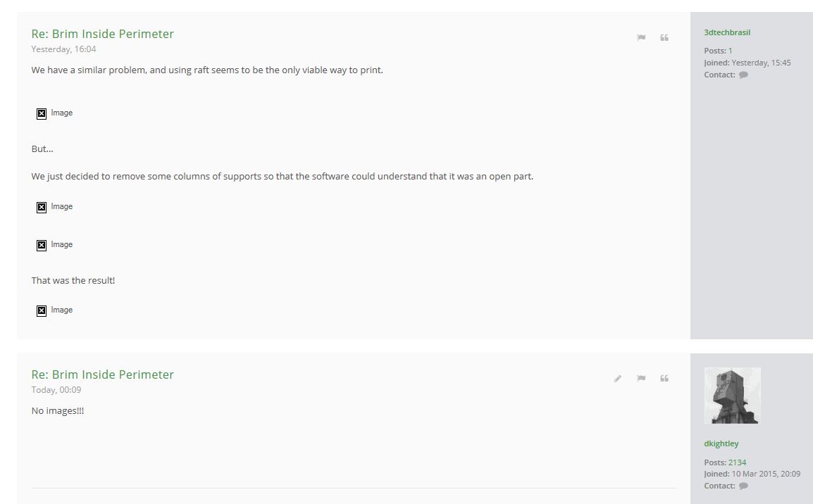
Task: Click the second broken Image placeholder
Action: point(54,207)
